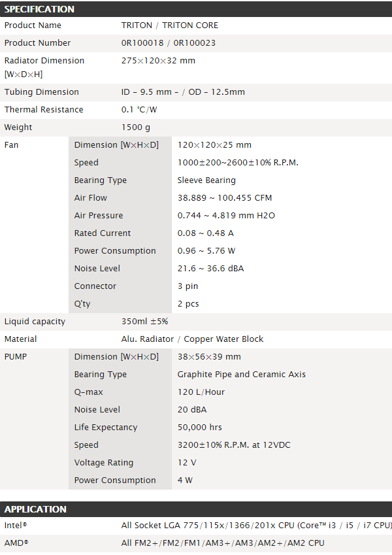The width and height of the screenshot is (392, 555).
Task: Select liquid capacity '350ml ±5%'
Action: (144, 322)
